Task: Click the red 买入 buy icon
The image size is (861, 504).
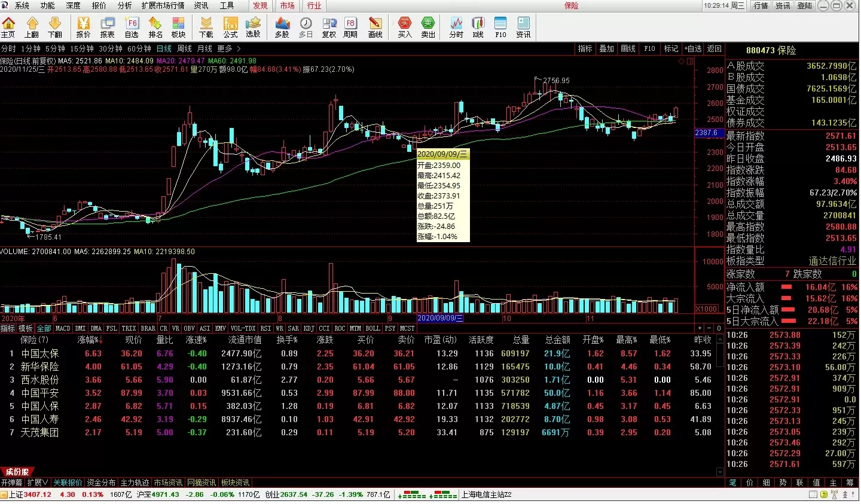Action: pyautogui.click(x=405, y=28)
